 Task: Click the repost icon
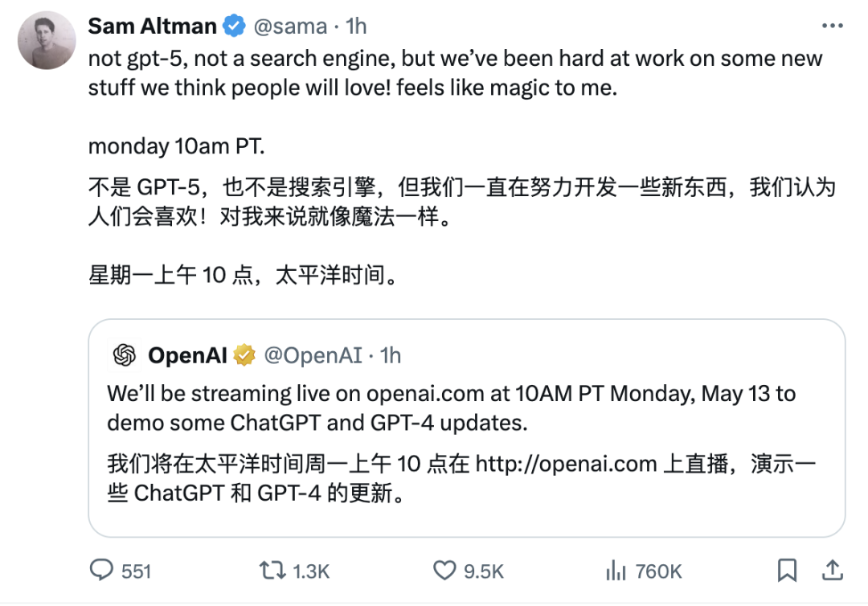(272, 571)
